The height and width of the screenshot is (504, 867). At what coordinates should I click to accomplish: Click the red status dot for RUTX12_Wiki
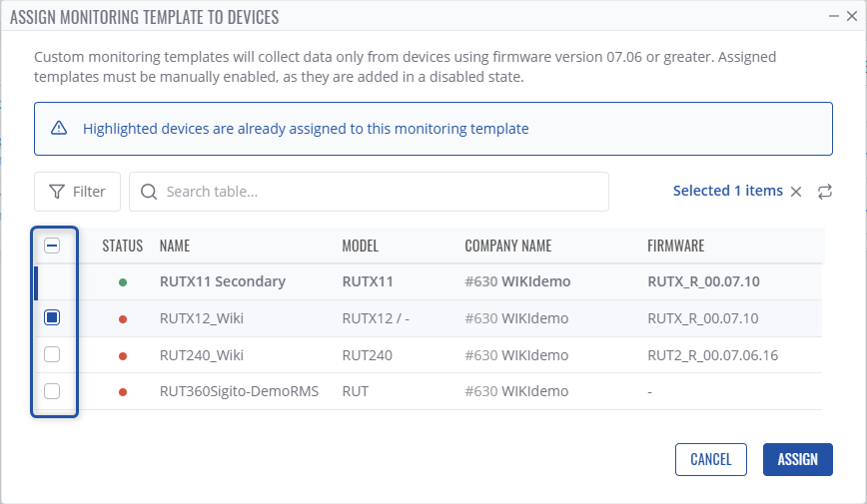[x=123, y=319]
